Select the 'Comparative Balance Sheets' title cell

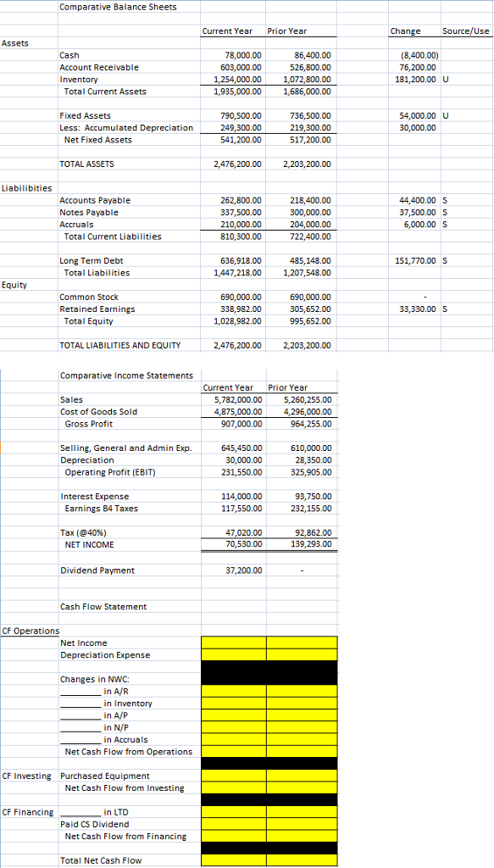coord(118,7)
